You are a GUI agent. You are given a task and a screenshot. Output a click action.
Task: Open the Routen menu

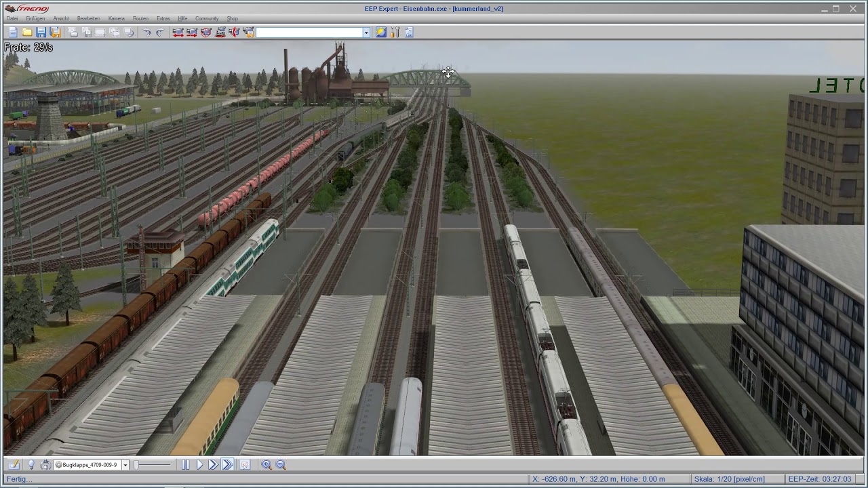click(140, 18)
